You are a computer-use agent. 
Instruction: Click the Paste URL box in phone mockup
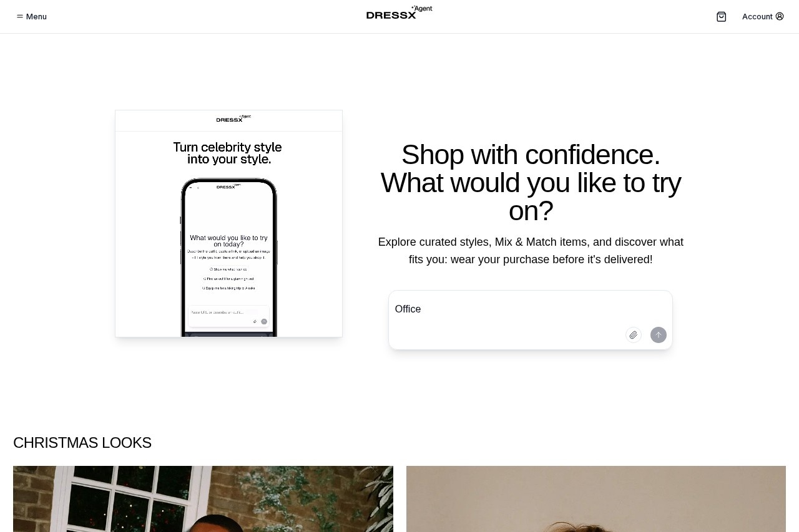(228, 316)
